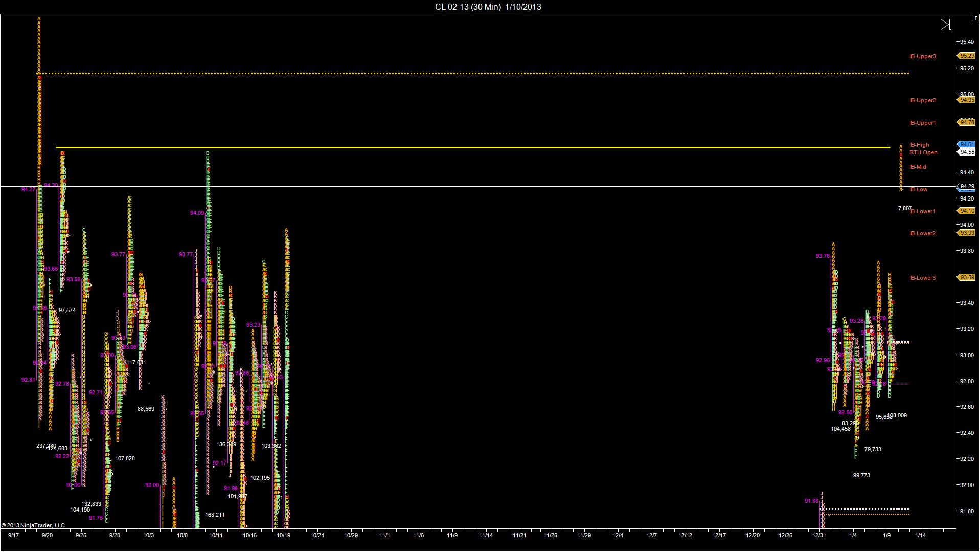The width and height of the screenshot is (980, 552).
Task: Click the magenta 94.27 price label
Action: click(29, 189)
